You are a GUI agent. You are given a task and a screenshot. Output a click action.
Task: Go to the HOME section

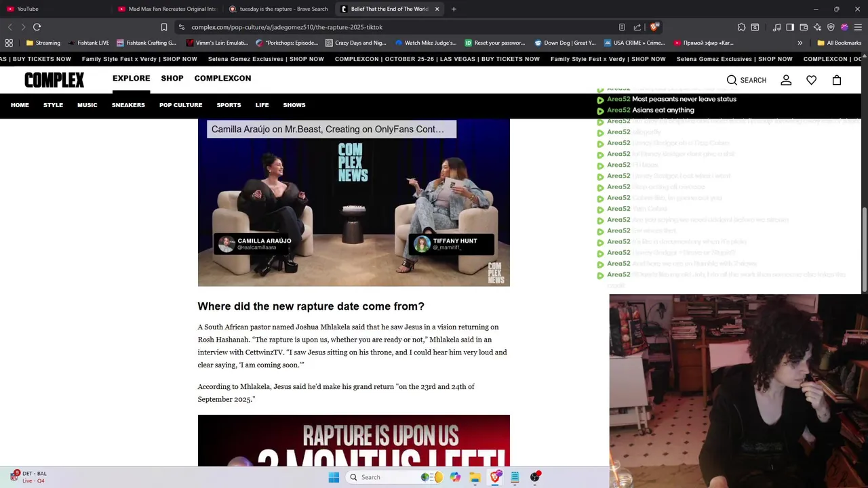(x=20, y=105)
